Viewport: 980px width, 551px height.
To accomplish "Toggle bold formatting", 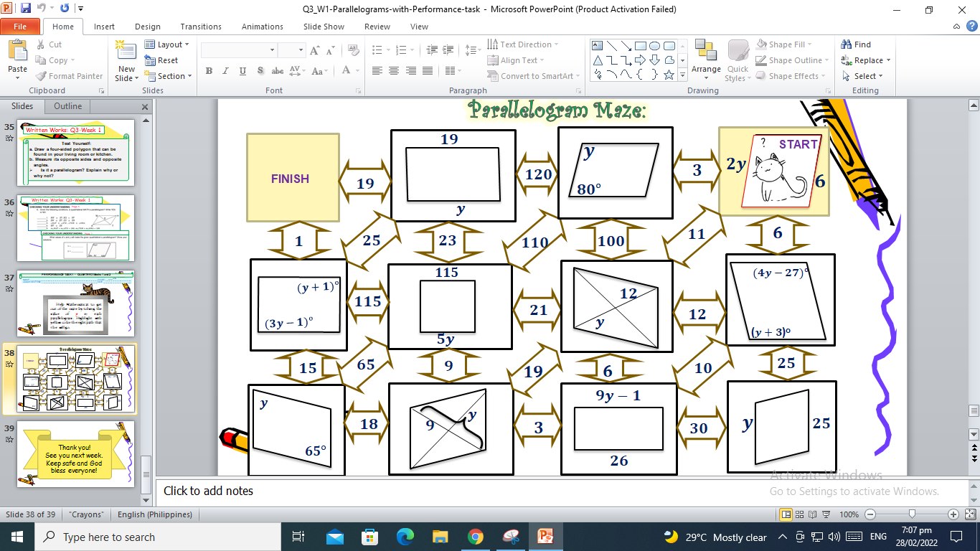I will (x=209, y=70).
